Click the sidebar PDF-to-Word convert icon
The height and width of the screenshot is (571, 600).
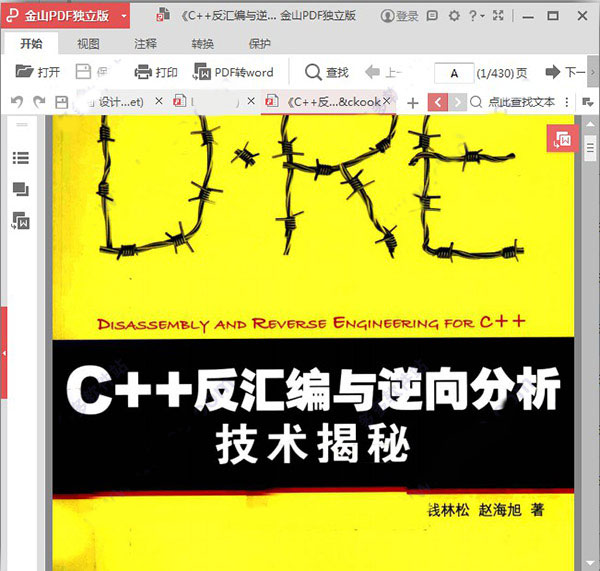coord(21,221)
